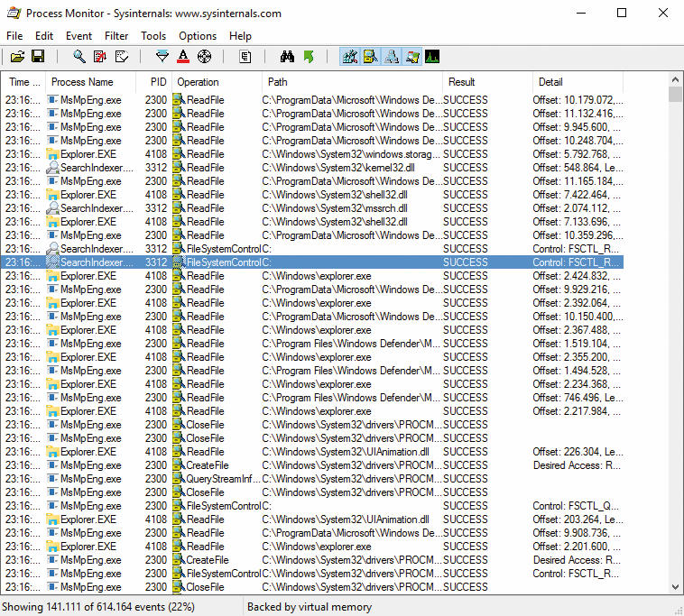This screenshot has height=616, width=684.
Task: Toggle Capture with the magnifier icon
Action: pyautogui.click(x=79, y=57)
